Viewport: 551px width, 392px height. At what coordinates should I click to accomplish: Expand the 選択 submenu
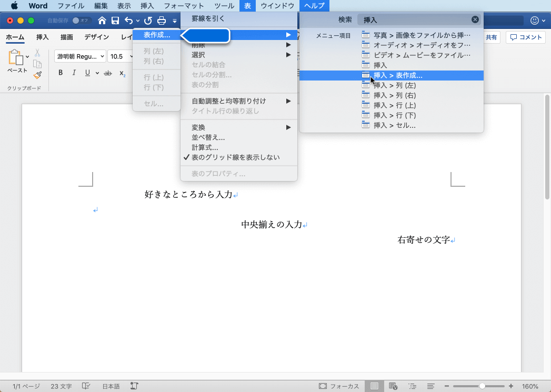(x=239, y=55)
